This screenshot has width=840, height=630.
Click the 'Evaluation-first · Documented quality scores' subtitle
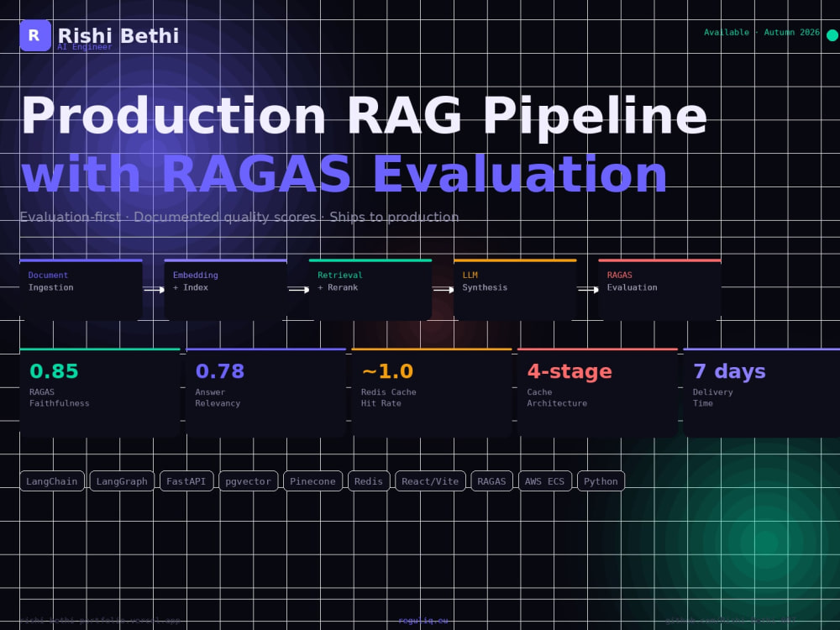239,217
